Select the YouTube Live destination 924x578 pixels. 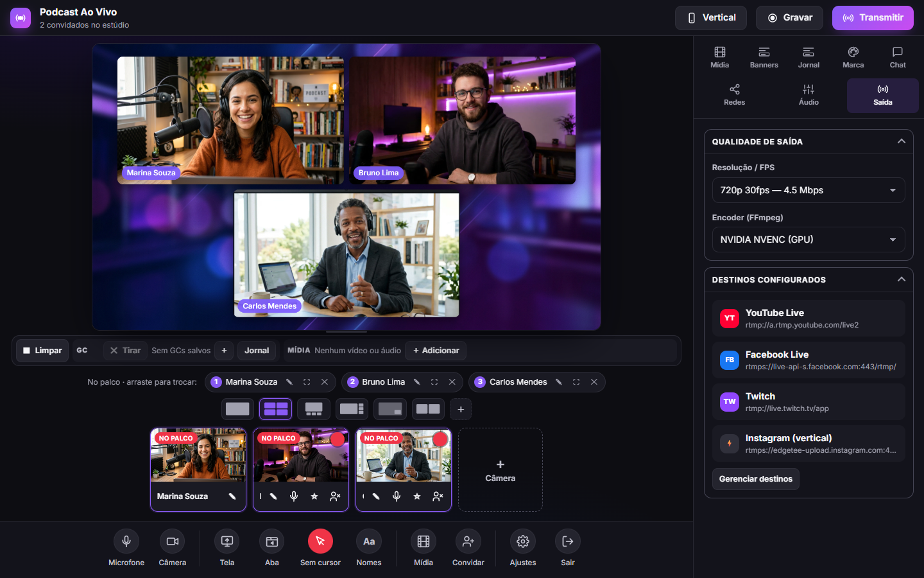(x=809, y=319)
